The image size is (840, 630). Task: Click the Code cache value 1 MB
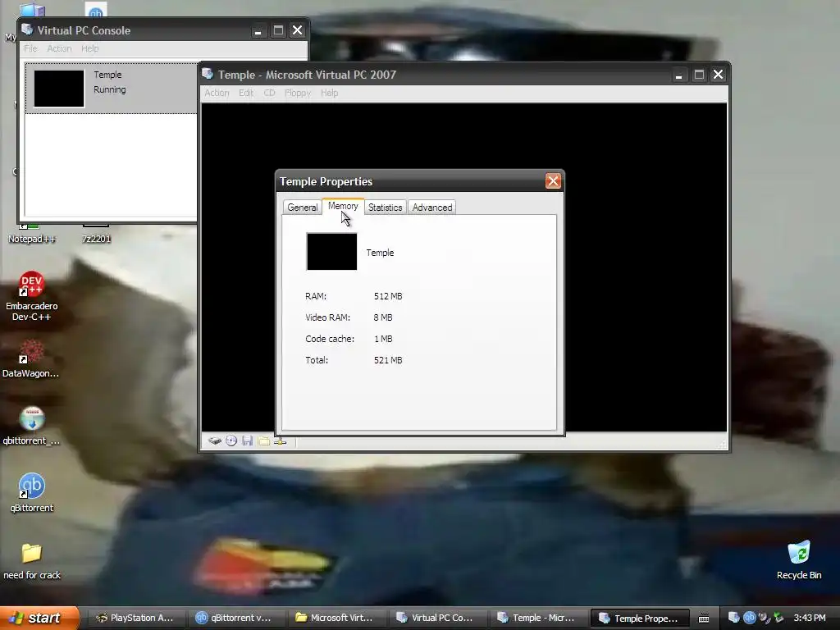coord(383,339)
